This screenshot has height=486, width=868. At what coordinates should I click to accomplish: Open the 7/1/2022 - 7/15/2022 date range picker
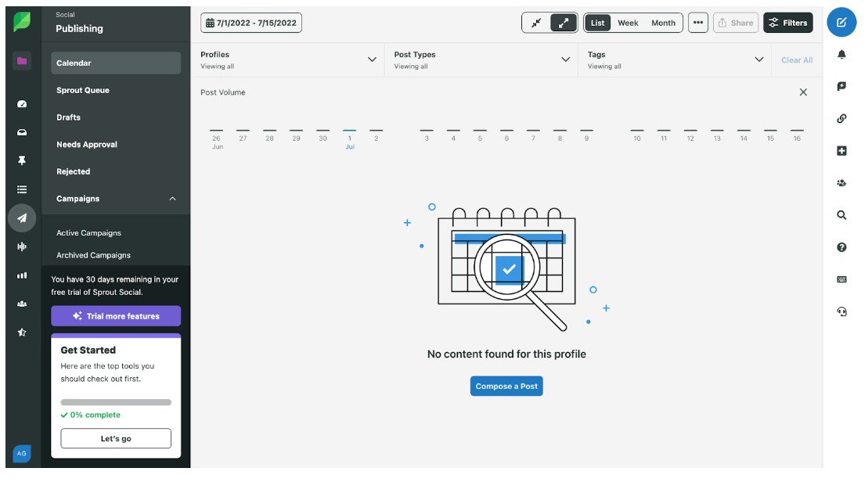(251, 23)
